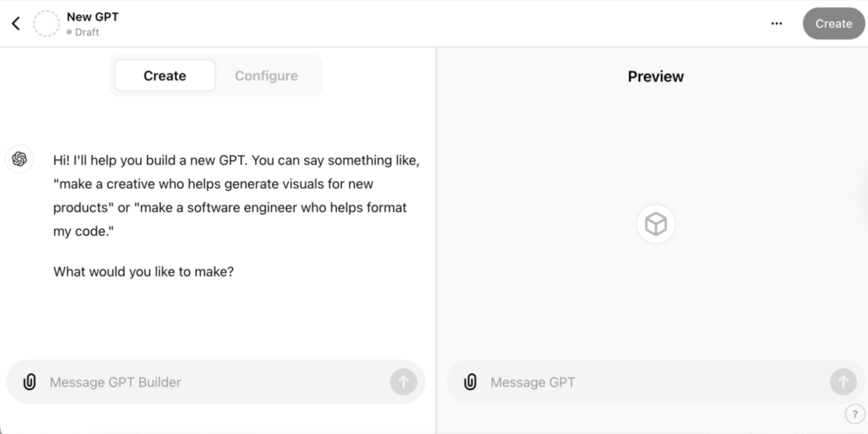868x434 pixels.
Task: Select the cube placeholder icon in the Preview pane
Action: [655, 223]
